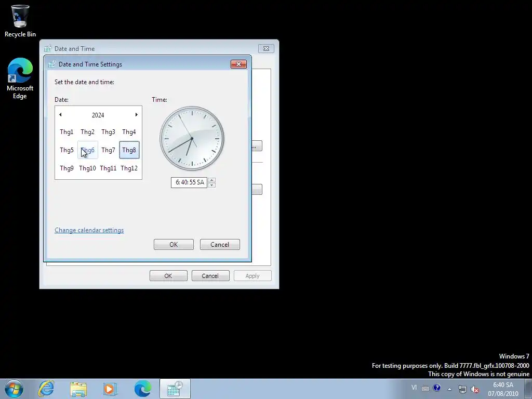Select month Thg12

pyautogui.click(x=129, y=168)
